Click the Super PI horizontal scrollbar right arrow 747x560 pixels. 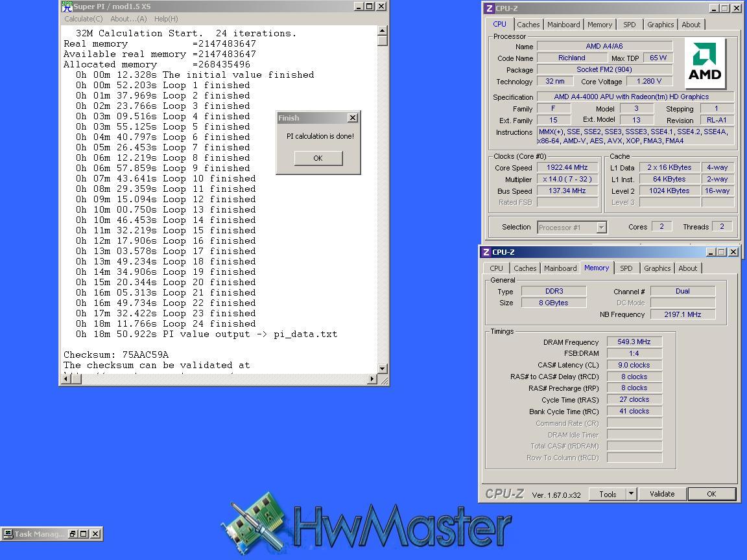(372, 379)
